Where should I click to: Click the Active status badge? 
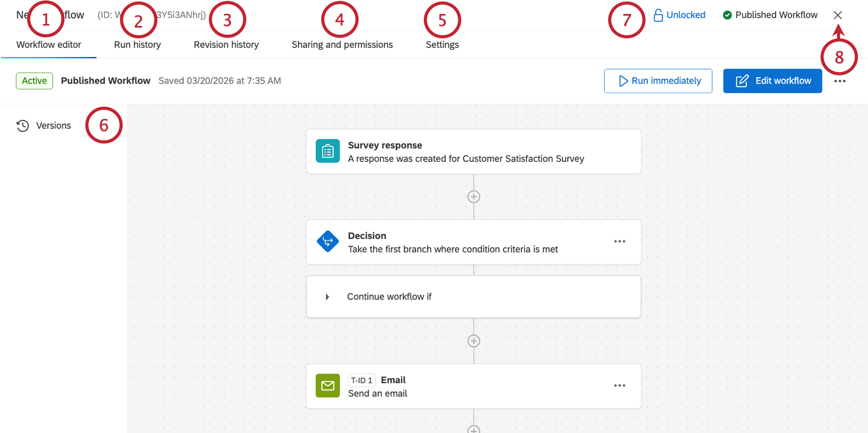(x=34, y=81)
